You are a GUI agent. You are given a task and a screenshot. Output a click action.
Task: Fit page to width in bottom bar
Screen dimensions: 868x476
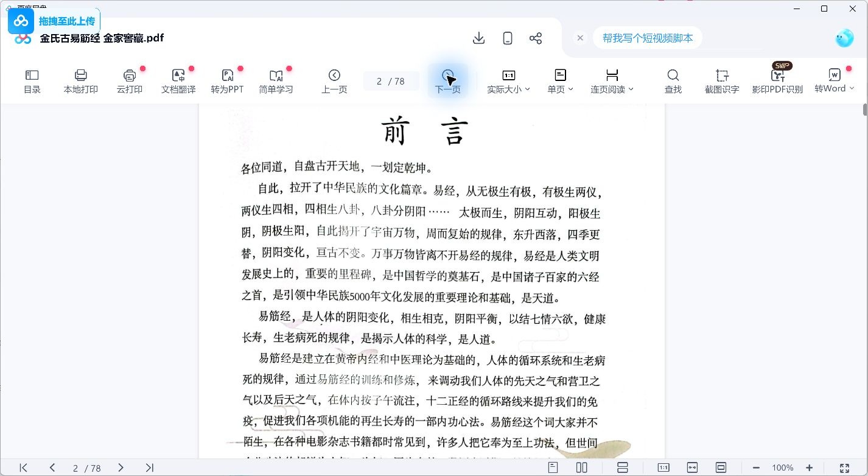692,467
